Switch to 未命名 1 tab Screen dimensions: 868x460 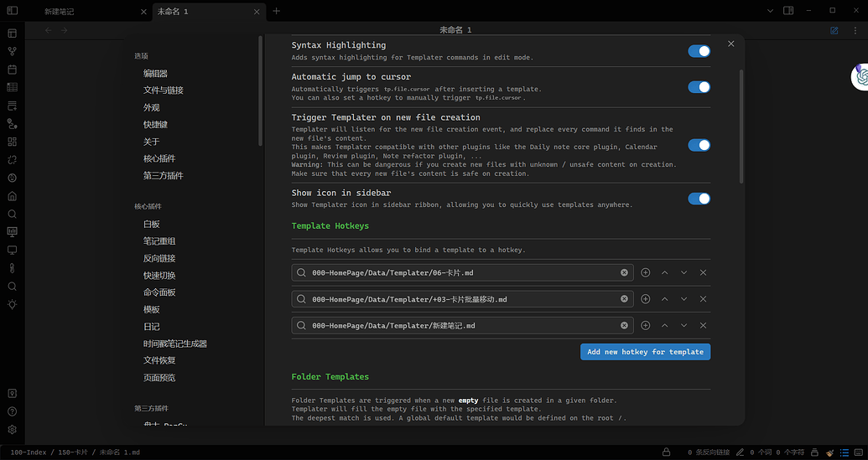pyautogui.click(x=209, y=11)
